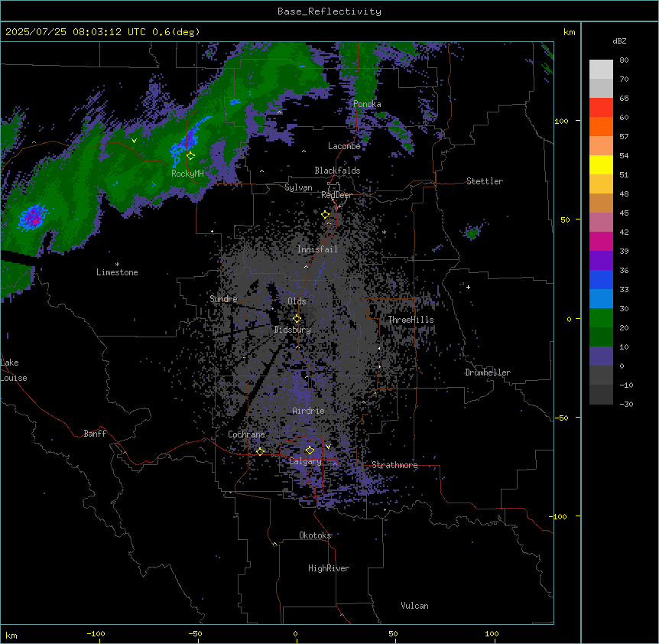The height and width of the screenshot is (644, 659).
Task: Click the Louise label at the left edge
Action: coord(14,378)
